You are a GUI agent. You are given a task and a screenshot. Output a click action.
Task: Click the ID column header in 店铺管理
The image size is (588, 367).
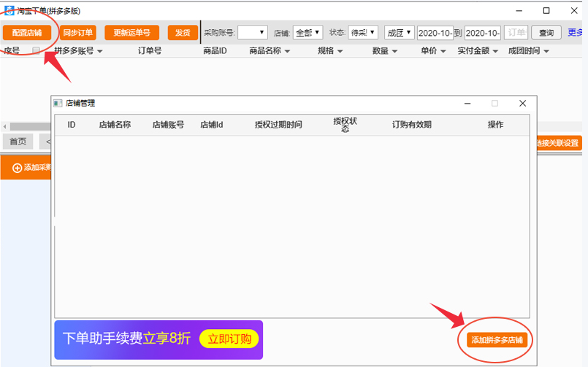[x=72, y=125]
